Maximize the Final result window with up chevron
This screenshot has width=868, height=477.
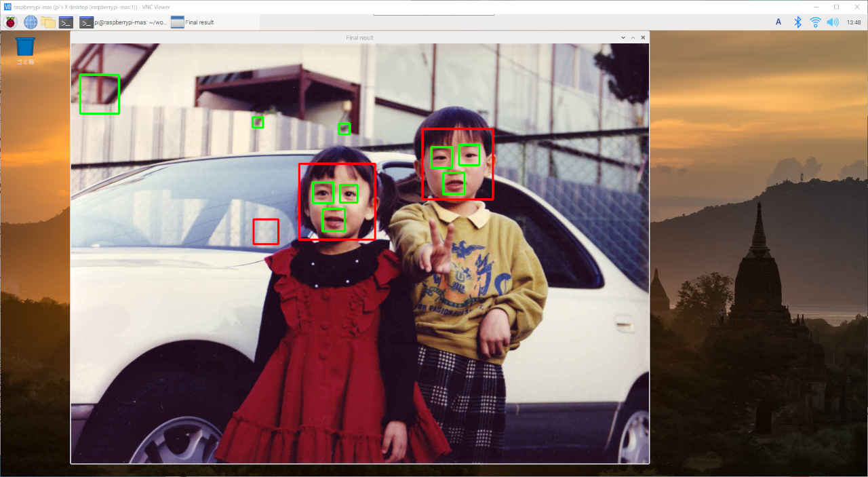[633, 38]
